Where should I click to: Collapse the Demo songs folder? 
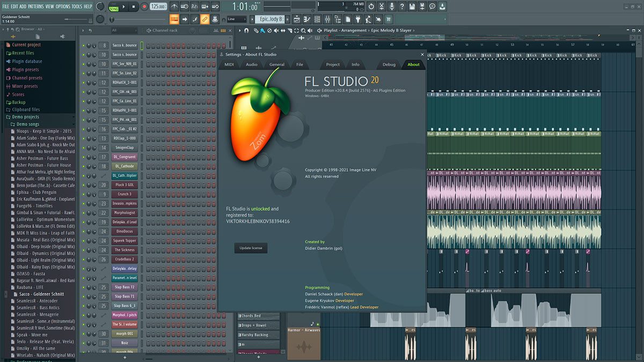point(28,124)
